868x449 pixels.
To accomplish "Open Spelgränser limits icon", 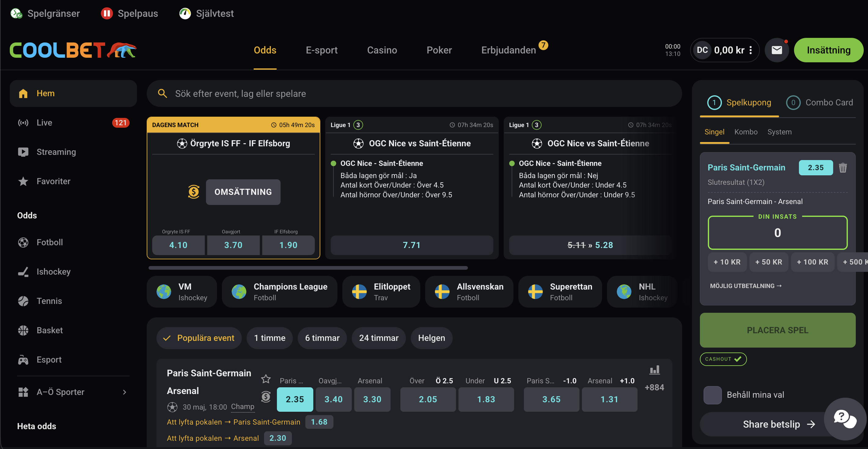I will pyautogui.click(x=16, y=13).
